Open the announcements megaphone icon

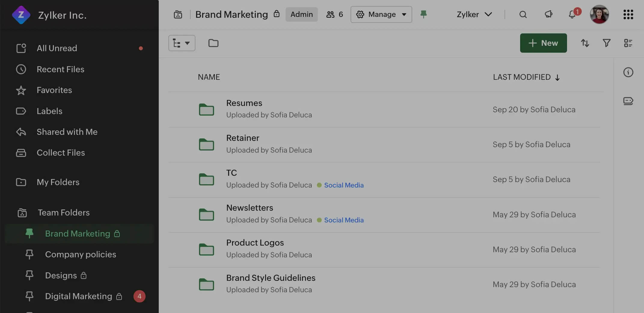(x=548, y=14)
